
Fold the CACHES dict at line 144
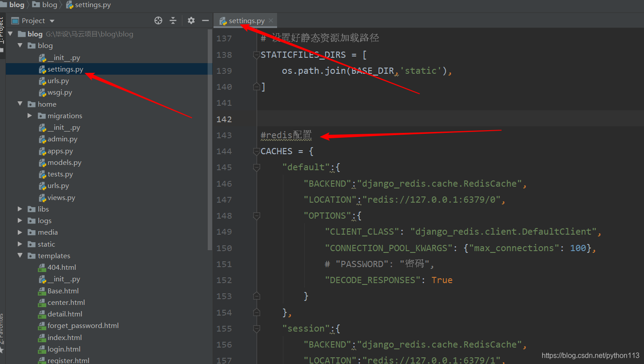tap(257, 151)
